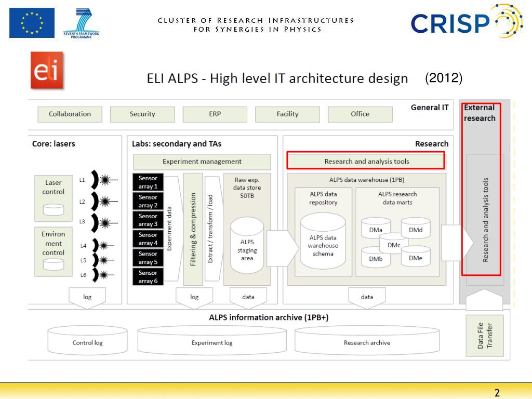Click the DMc data mart cylinder

pos(394,243)
